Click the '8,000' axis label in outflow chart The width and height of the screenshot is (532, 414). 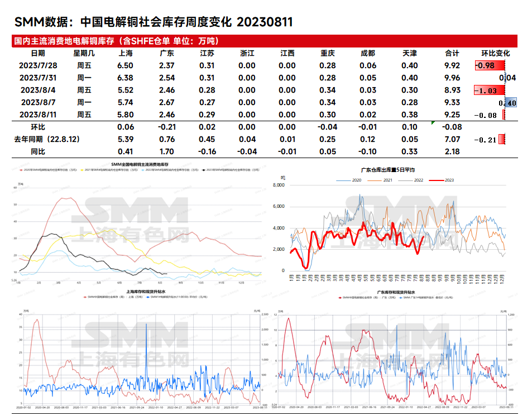click(x=279, y=185)
